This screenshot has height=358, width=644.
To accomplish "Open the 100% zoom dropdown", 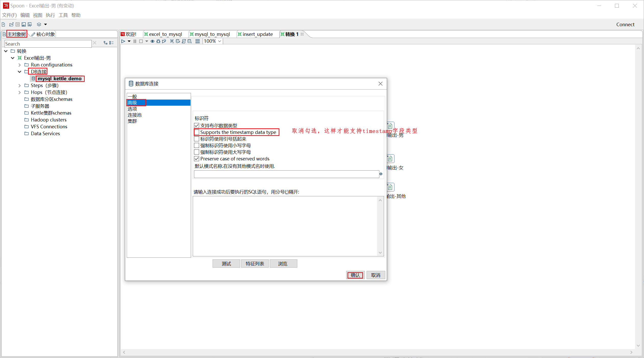I will click(219, 41).
